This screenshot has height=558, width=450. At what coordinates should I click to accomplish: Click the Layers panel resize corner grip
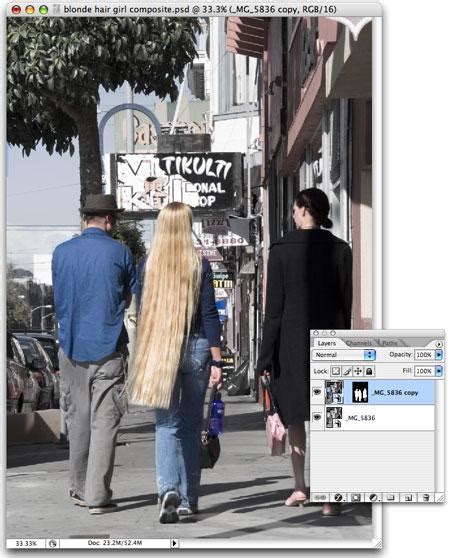(x=440, y=498)
